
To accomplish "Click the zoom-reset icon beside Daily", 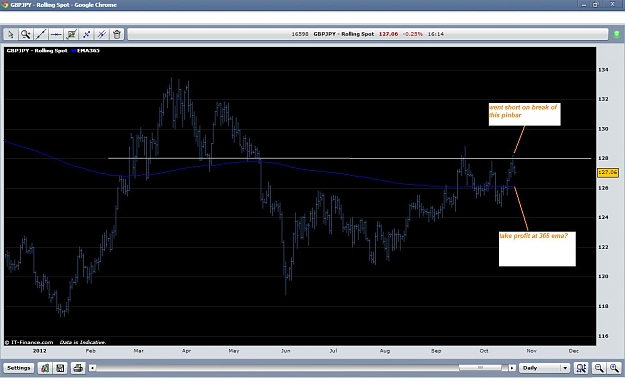I will 581,368.
